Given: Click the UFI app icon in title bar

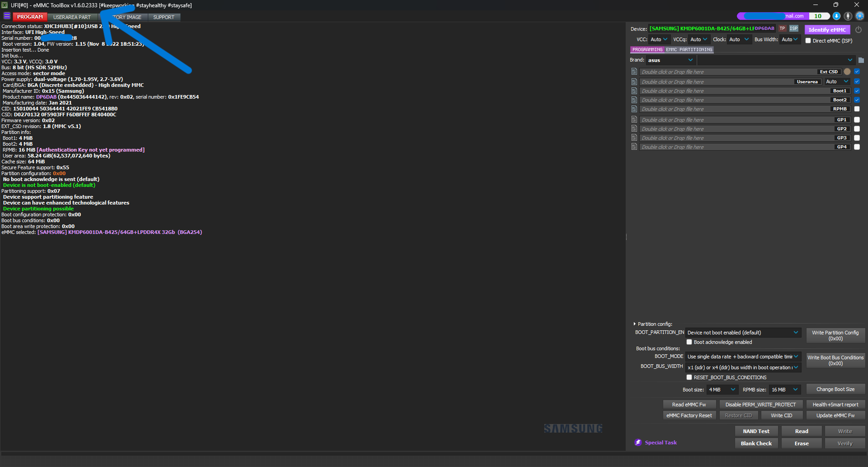Looking at the screenshot, I should tap(5, 5).
